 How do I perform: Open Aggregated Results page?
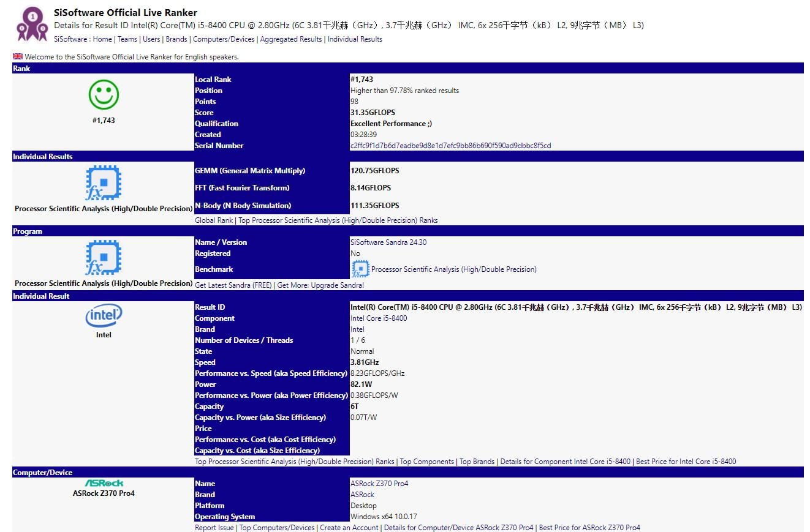(x=291, y=39)
